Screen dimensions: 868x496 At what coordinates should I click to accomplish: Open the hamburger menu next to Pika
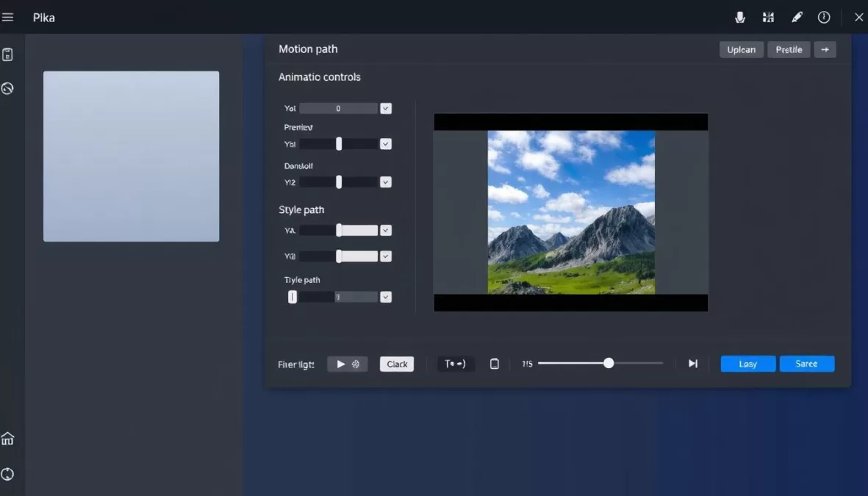pyautogui.click(x=8, y=17)
